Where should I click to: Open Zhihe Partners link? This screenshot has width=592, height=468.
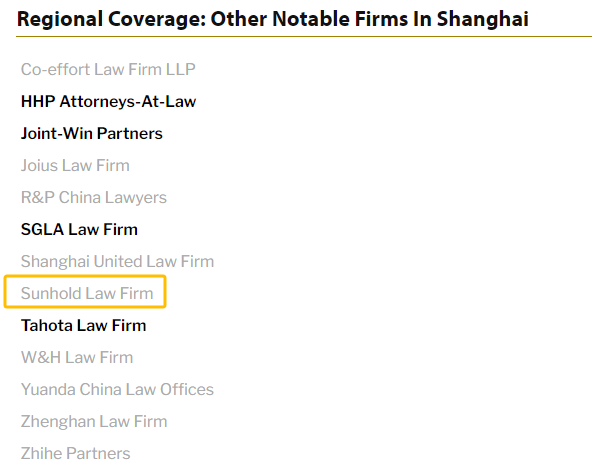pos(76,454)
